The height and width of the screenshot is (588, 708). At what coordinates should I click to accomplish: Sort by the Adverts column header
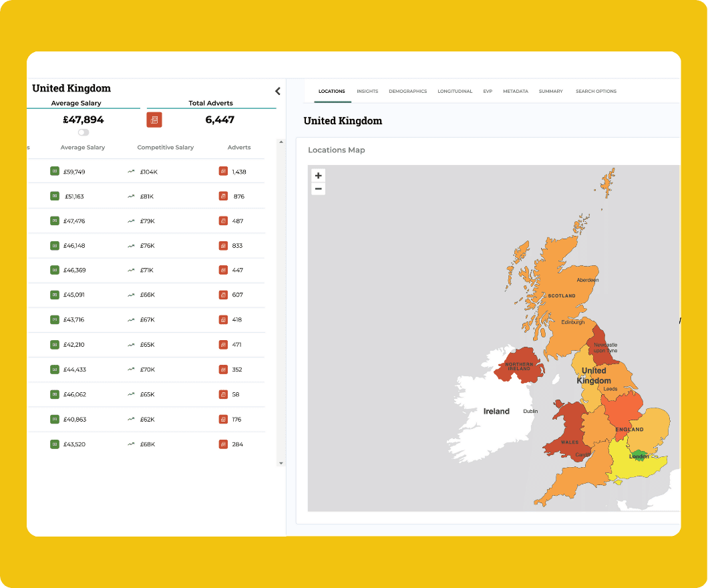[x=239, y=147]
